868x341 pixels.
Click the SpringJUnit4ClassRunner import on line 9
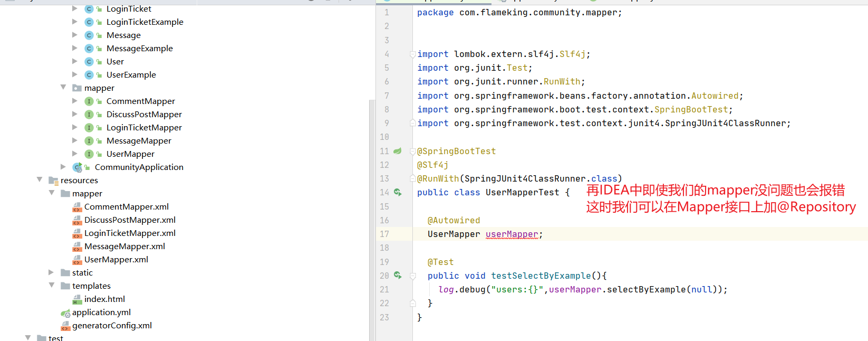tap(726, 124)
